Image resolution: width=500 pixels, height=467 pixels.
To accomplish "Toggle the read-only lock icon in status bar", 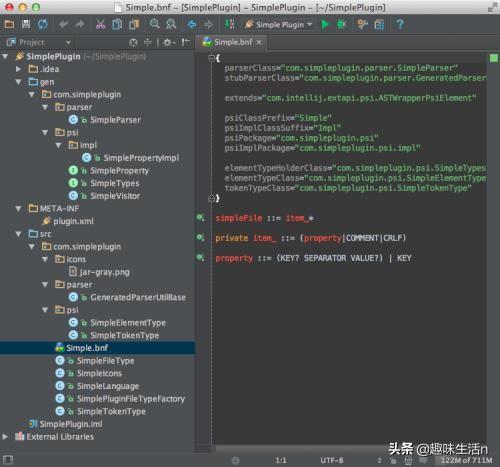I will (x=393, y=461).
